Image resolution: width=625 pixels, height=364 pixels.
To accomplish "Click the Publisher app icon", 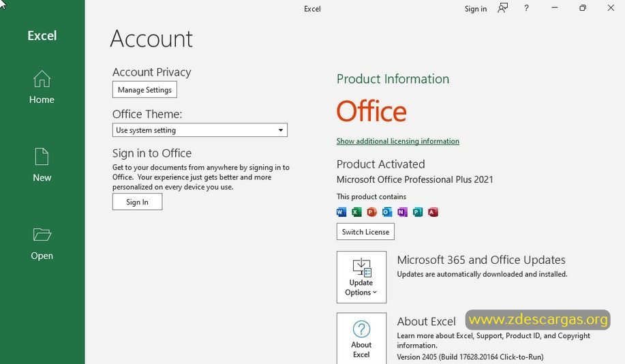I will pos(417,212).
